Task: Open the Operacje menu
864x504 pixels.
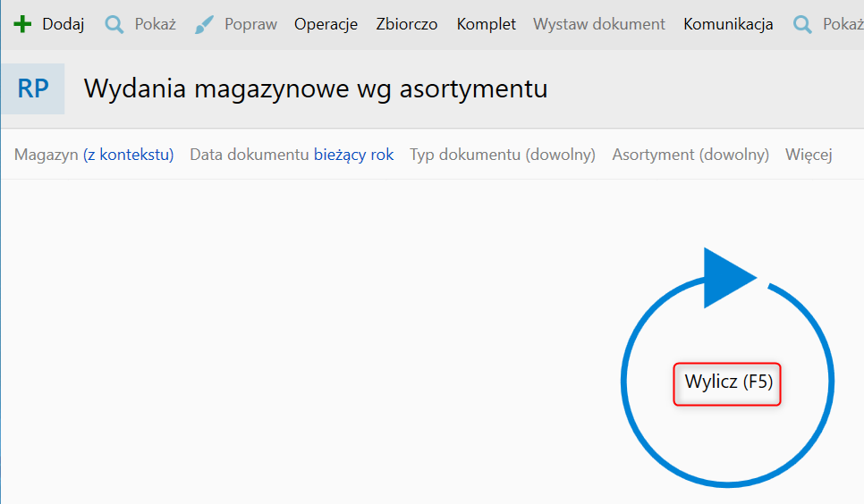Action: pos(326,24)
